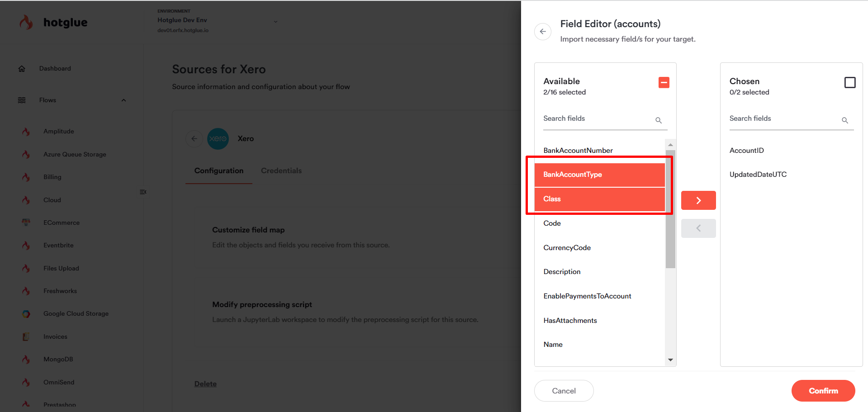
Task: Click the OmniSend flow icon
Action: pos(26,383)
